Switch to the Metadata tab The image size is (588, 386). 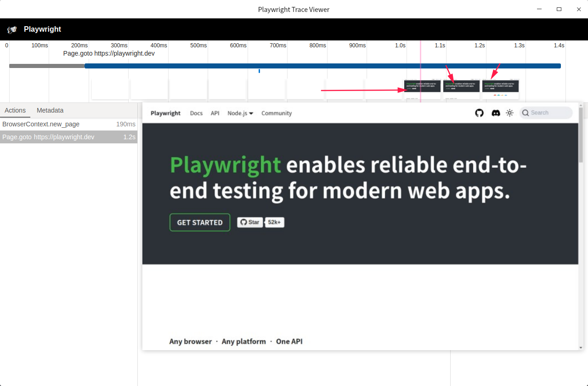[x=50, y=110]
